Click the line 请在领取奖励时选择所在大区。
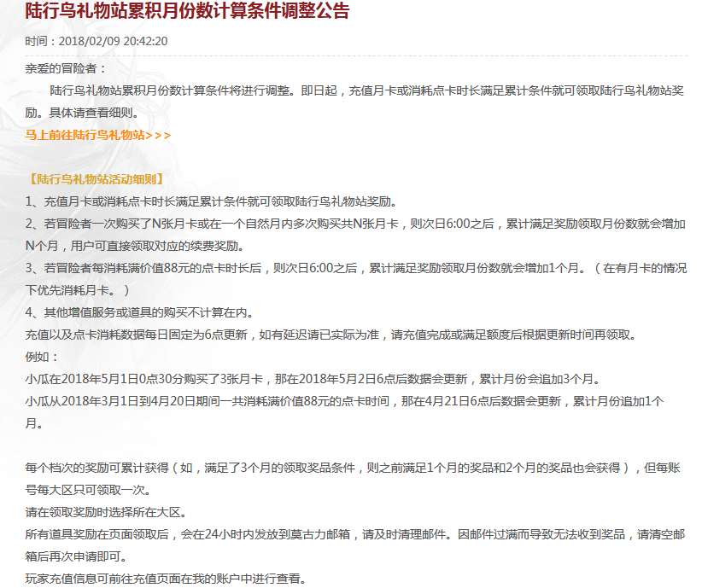 (107, 512)
